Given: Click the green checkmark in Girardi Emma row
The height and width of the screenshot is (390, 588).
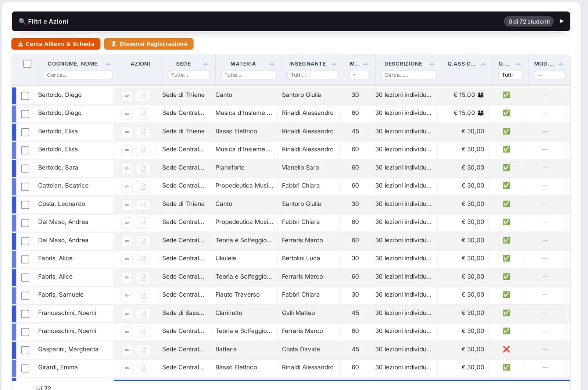Looking at the screenshot, I should tap(506, 367).
